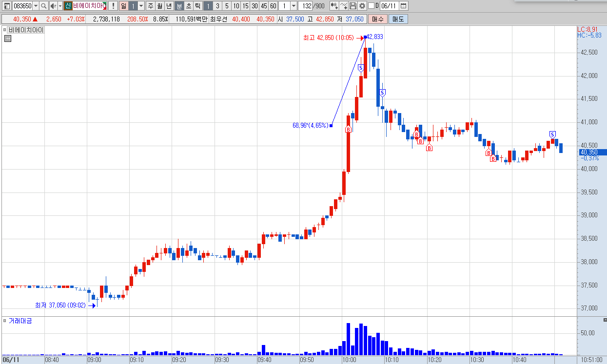Select the 틱 tick chart period
Viewport: 607px width, 364px height.
197,6
